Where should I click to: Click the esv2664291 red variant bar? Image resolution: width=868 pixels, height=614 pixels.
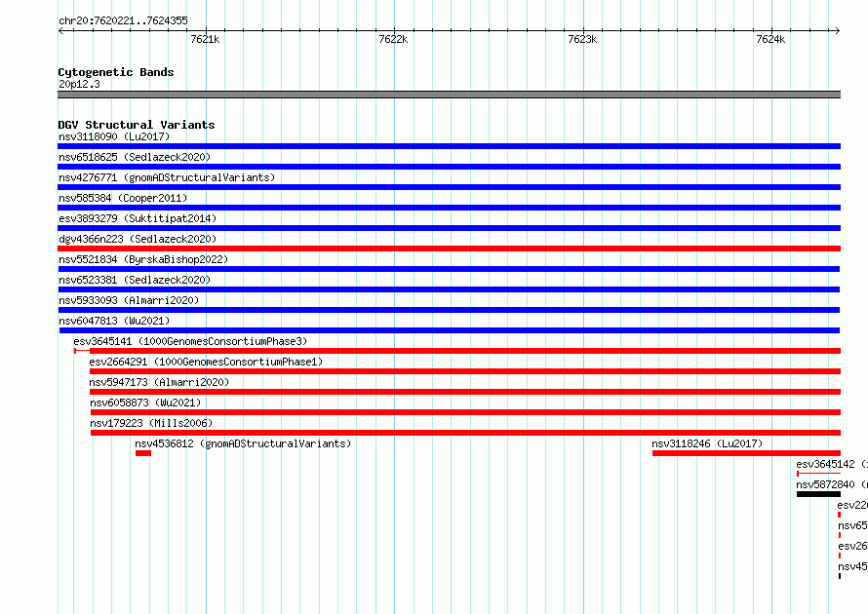tap(465, 371)
